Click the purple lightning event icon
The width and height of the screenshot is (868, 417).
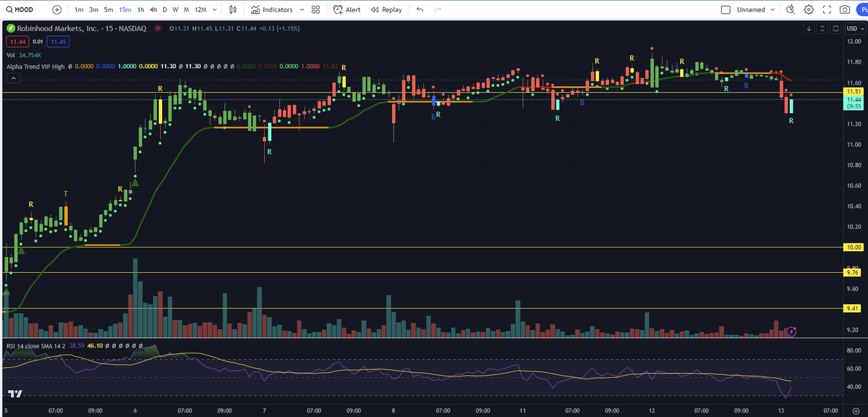(x=792, y=332)
